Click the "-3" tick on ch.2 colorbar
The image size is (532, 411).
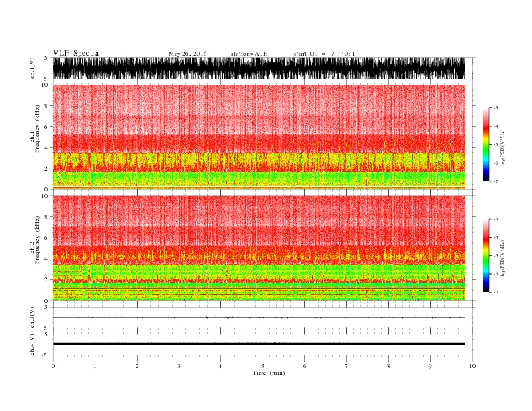click(495, 219)
